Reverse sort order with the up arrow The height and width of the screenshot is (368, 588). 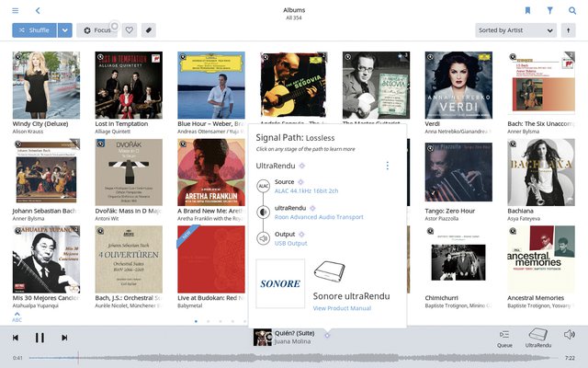[x=569, y=30]
